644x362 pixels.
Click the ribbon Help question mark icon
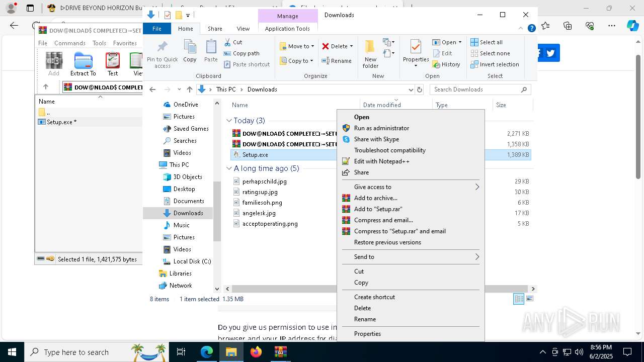coord(531,29)
